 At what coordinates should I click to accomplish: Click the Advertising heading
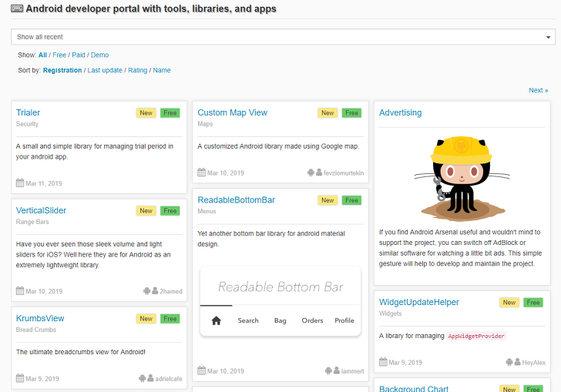coord(401,112)
